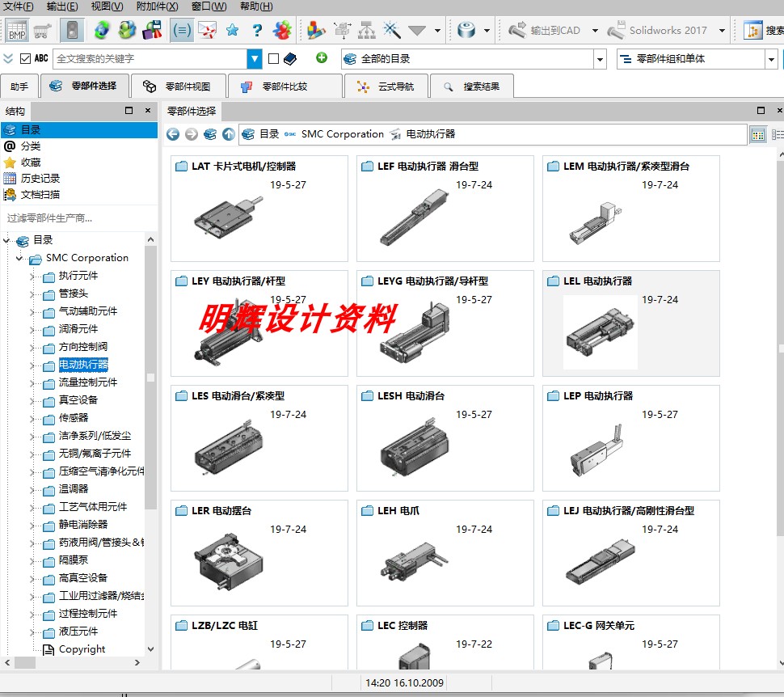The width and height of the screenshot is (784, 697).
Task: Open the 零部件组和单体 dropdown
Action: pos(772,60)
